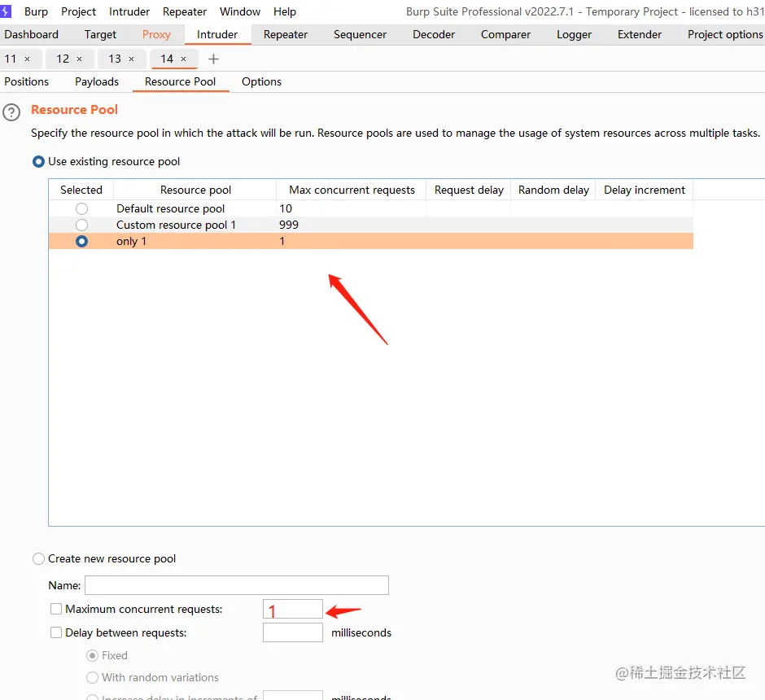Open the Options sub-tab
This screenshot has width=765, height=700.
[261, 82]
